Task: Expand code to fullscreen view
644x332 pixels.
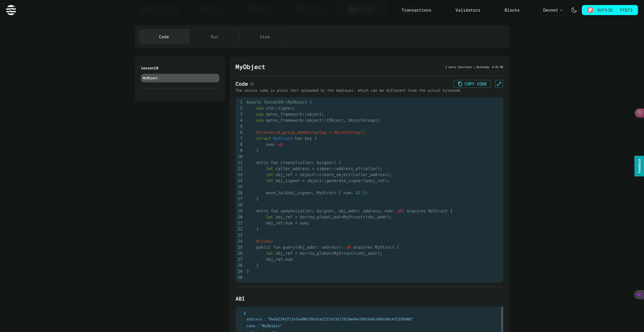Action: [499, 84]
